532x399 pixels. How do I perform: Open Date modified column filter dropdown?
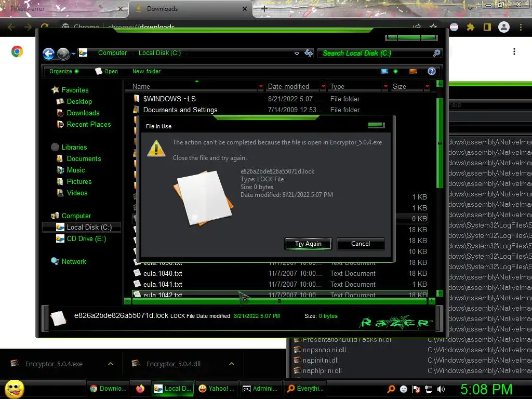coord(323,87)
